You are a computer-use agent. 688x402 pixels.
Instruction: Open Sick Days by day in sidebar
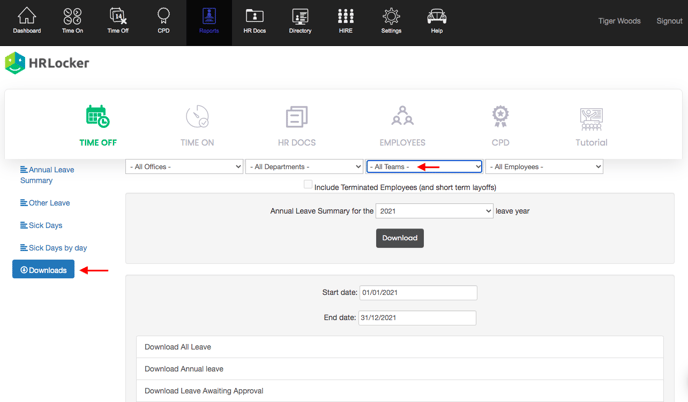57,248
